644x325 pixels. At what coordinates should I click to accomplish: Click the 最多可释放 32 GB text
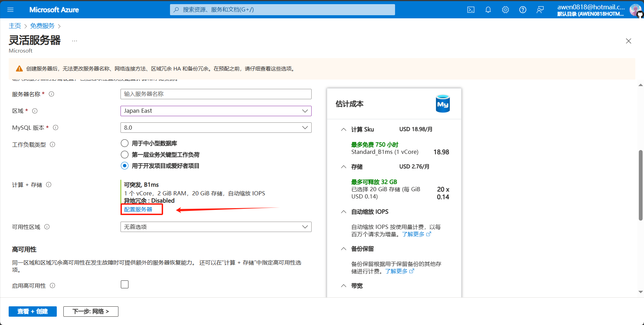coord(374,182)
